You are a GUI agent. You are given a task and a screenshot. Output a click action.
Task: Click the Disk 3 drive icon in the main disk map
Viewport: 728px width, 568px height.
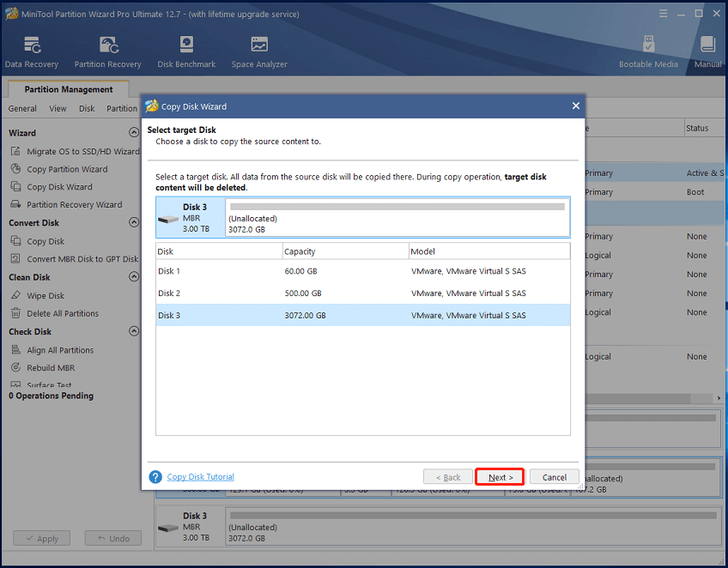(168, 528)
